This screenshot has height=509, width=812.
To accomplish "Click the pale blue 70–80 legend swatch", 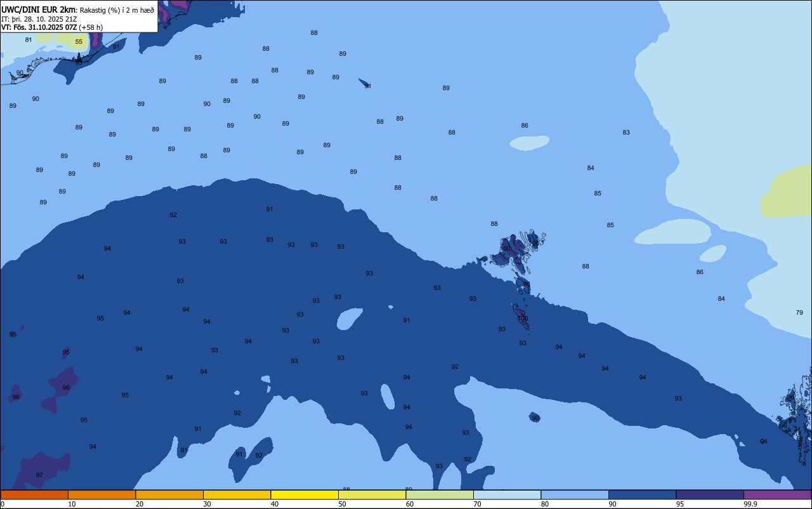I will (x=507, y=494).
